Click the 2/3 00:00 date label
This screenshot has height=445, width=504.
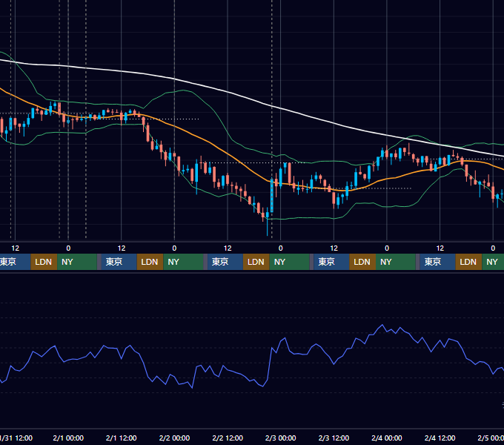click(281, 438)
